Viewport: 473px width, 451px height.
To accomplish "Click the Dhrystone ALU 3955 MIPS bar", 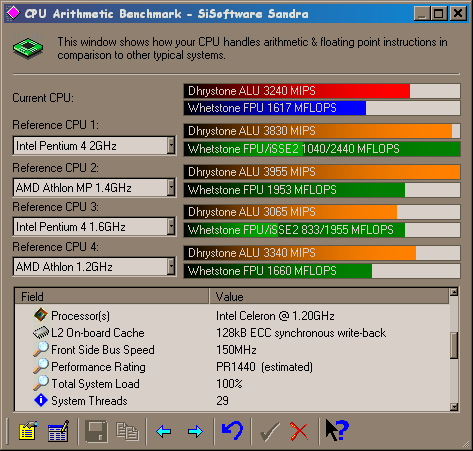I will coord(322,172).
